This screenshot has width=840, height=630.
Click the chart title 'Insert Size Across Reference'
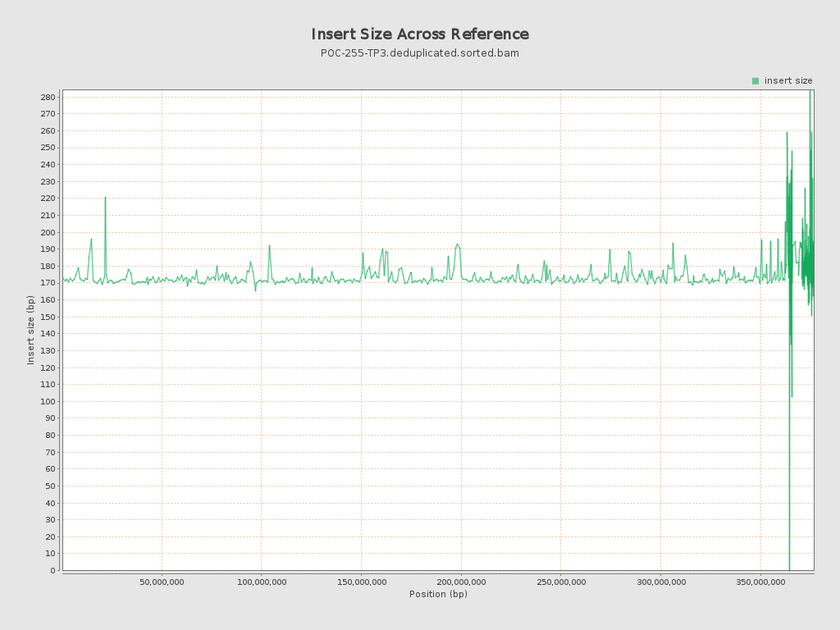pyautogui.click(x=420, y=34)
